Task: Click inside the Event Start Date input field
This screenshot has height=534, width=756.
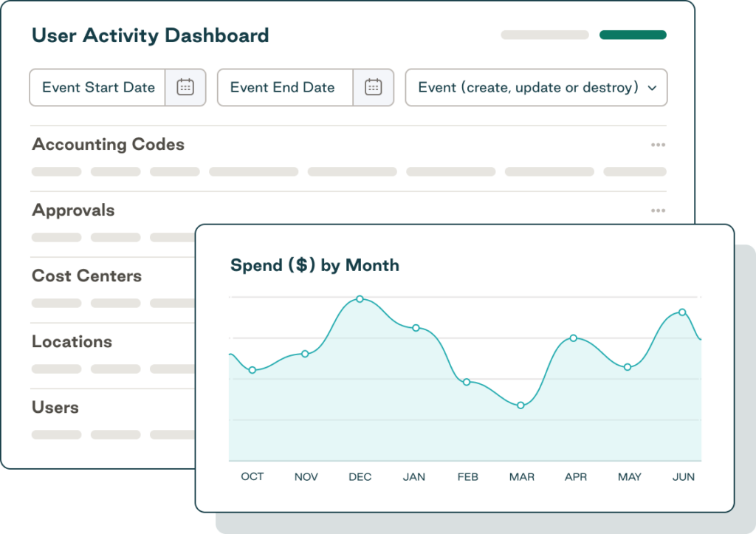Action: 98,87
